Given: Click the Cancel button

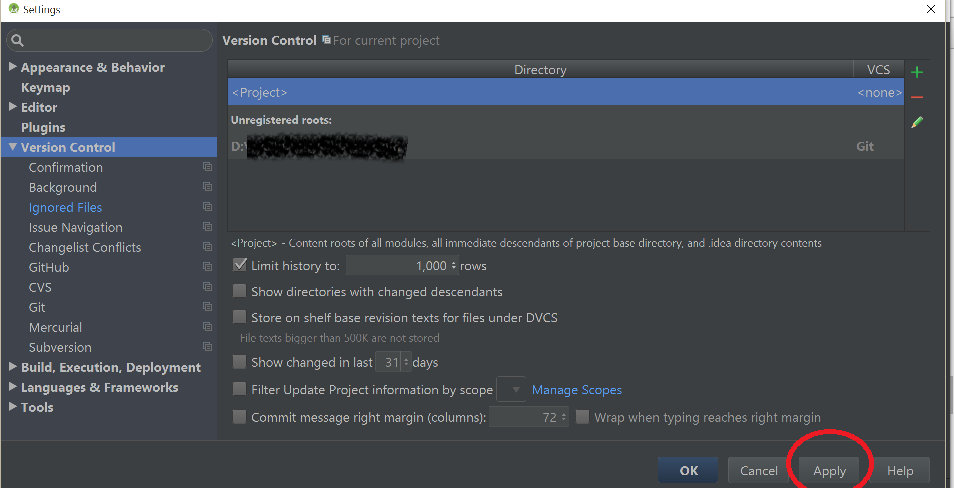Looking at the screenshot, I should pyautogui.click(x=758, y=470).
